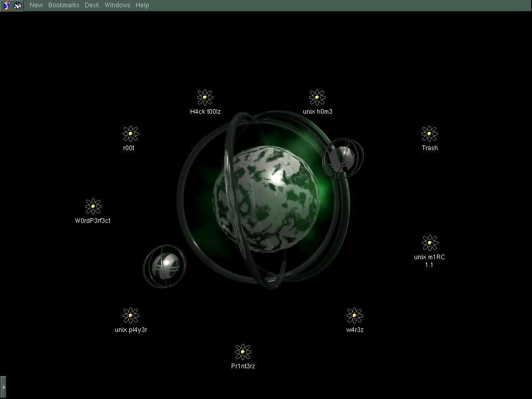Open the w4r3z desktop icon
The height and width of the screenshot is (399, 532).
355,316
